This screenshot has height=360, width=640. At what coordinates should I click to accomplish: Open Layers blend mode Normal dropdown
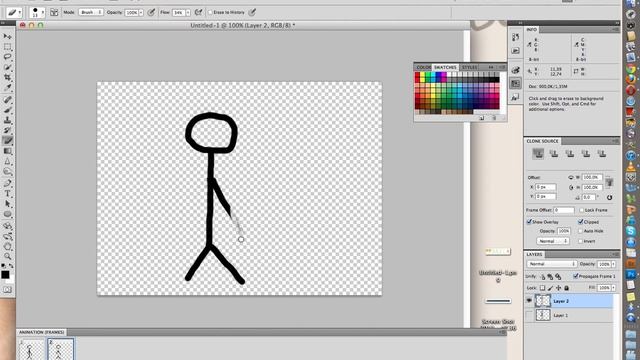coord(551,264)
